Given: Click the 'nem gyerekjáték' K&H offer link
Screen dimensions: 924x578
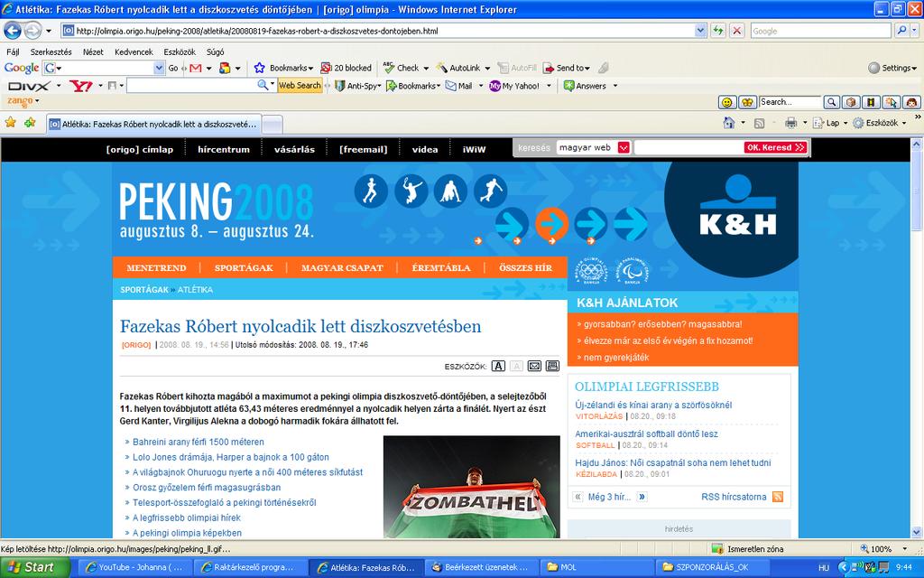Looking at the screenshot, I should [616, 358].
